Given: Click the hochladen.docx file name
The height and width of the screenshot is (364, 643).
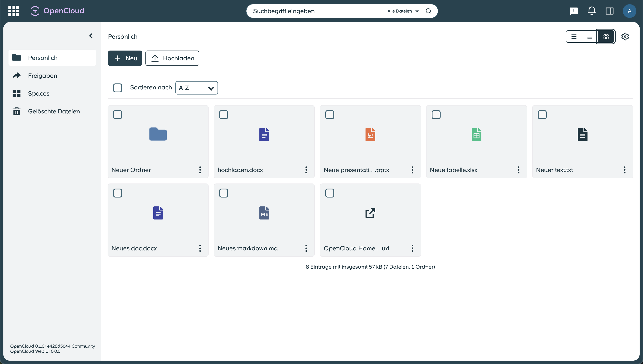Looking at the screenshot, I should [x=240, y=170].
